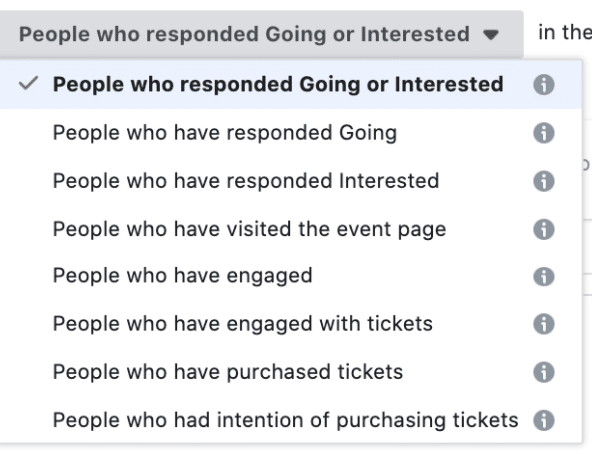
Task: Click info icon for engaged with tickets
Action: click(x=544, y=324)
